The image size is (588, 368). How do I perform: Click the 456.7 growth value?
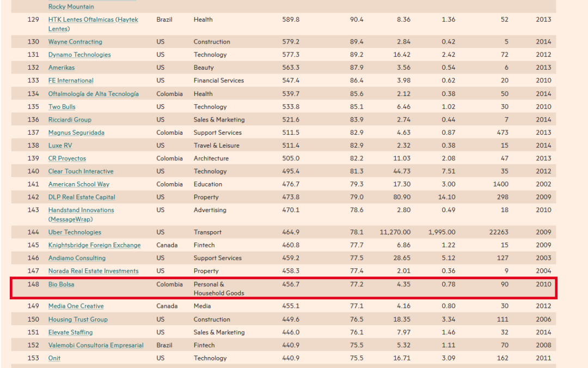coord(291,284)
